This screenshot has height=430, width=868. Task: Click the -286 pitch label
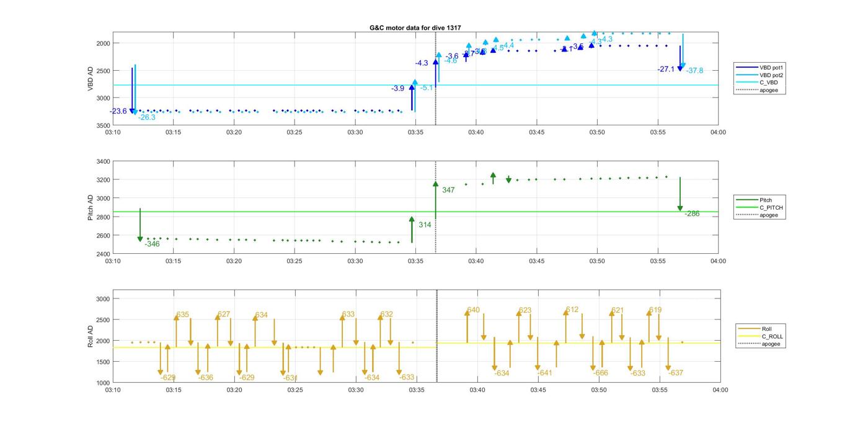click(x=692, y=214)
